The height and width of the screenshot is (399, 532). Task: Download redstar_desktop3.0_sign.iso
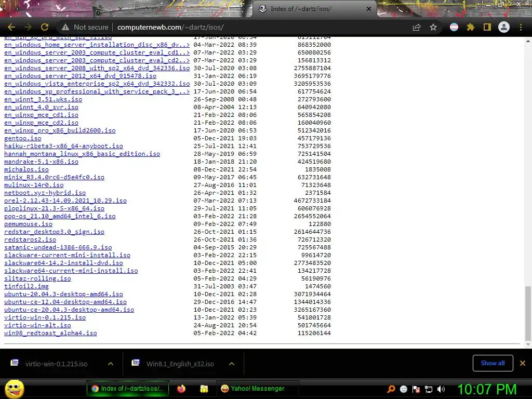(x=54, y=232)
